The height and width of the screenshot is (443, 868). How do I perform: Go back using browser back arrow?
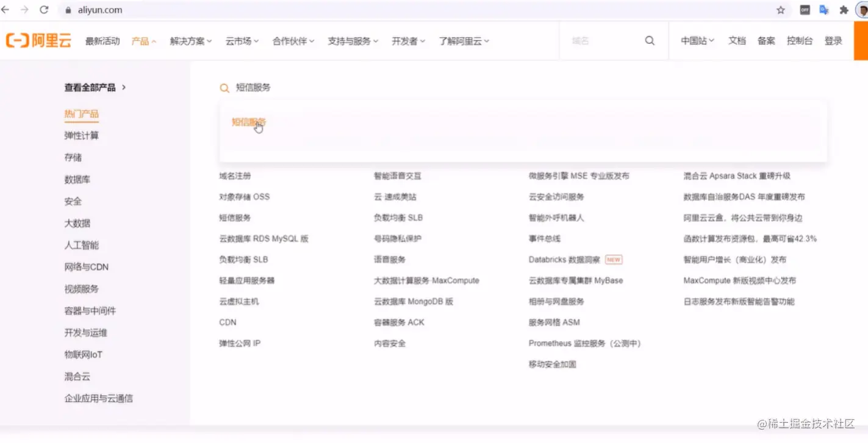tap(5, 10)
